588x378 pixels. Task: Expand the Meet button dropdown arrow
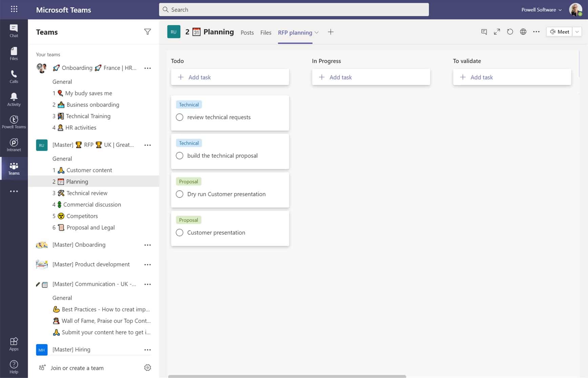point(577,32)
